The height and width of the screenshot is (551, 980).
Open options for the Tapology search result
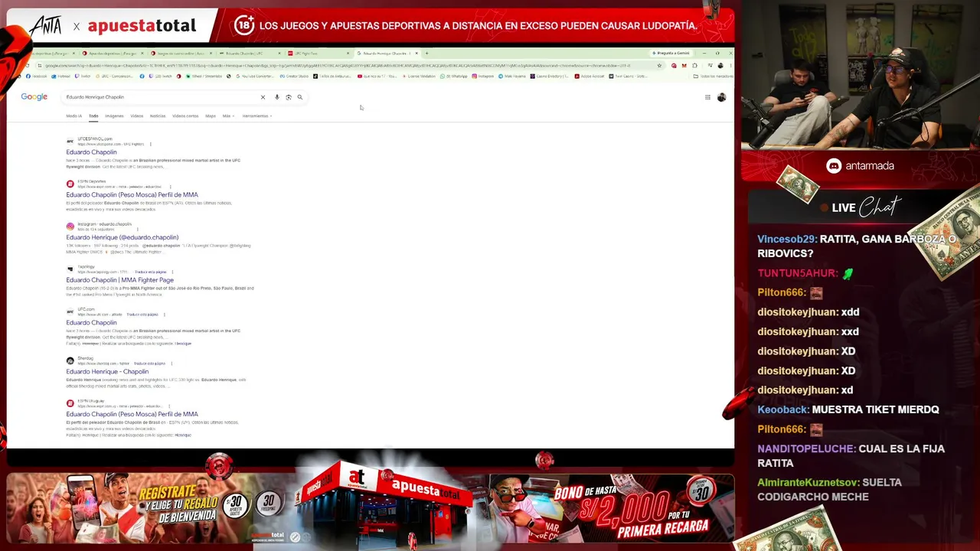[172, 272]
